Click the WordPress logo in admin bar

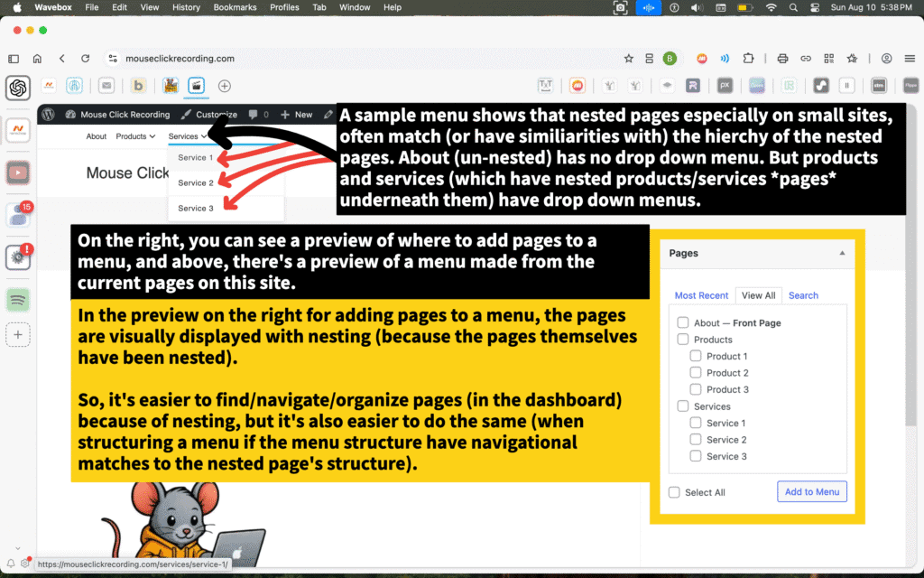(x=49, y=115)
